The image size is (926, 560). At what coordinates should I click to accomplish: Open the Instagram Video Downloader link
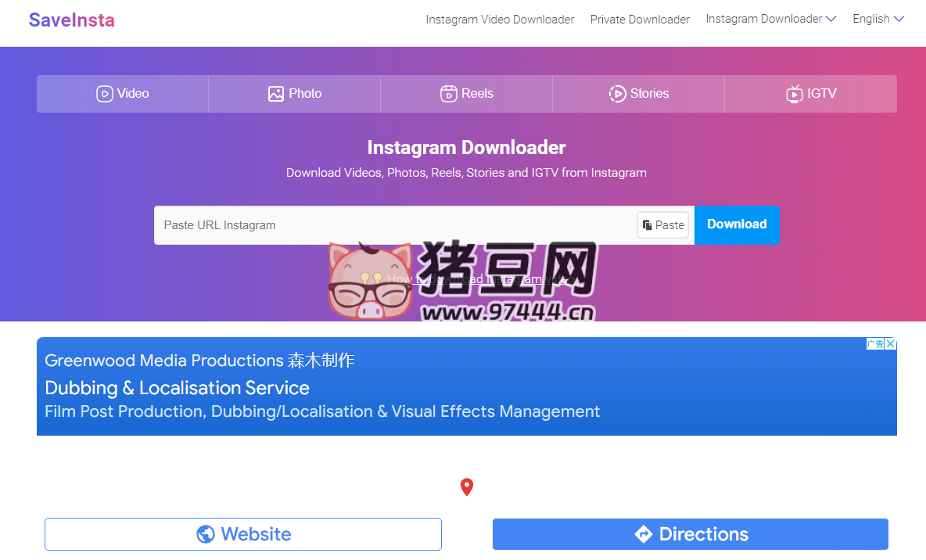tap(500, 19)
